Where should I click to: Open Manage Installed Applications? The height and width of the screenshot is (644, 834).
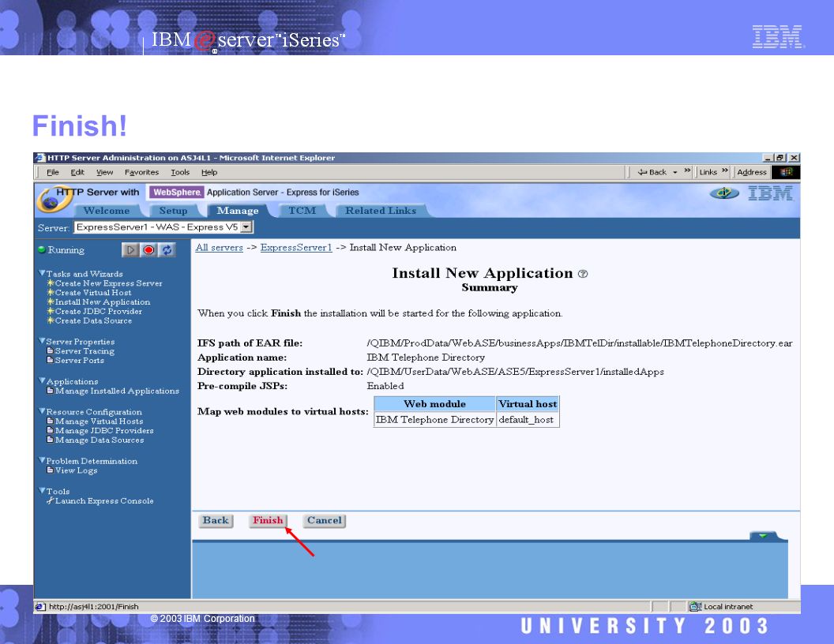tap(117, 391)
